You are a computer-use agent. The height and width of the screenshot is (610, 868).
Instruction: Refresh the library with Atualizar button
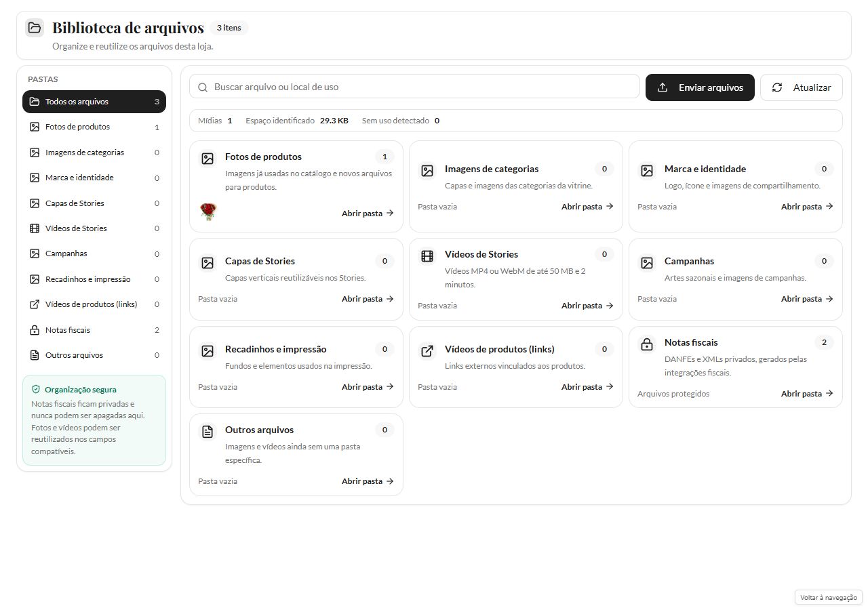pos(802,87)
